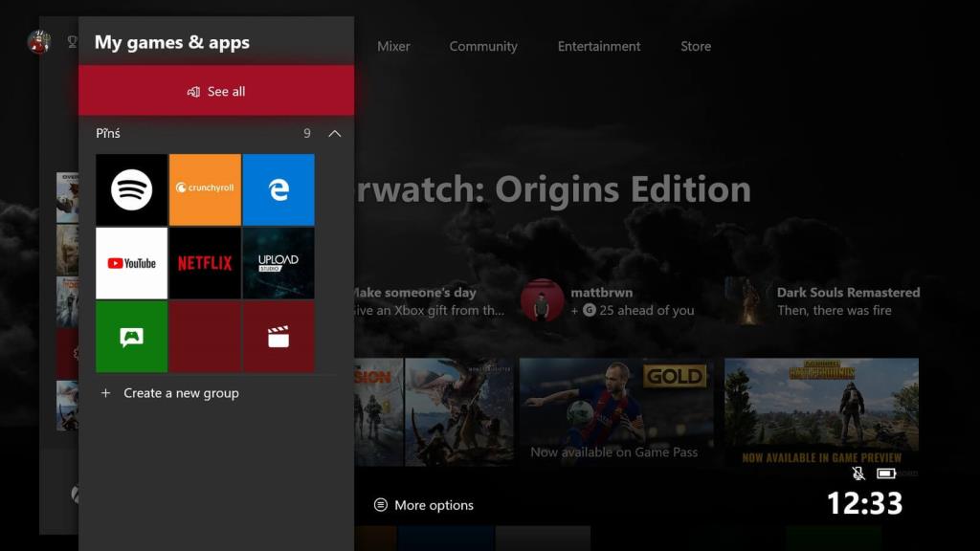Open the Spotify app tile
Screen dimensions: 980x551
pyautogui.click(x=131, y=189)
